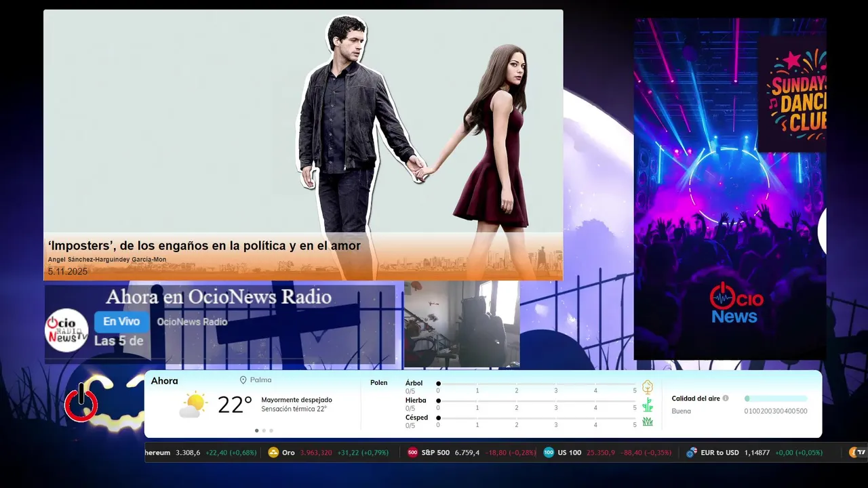
Task: Click the air quality indicator bar
Action: (776, 399)
